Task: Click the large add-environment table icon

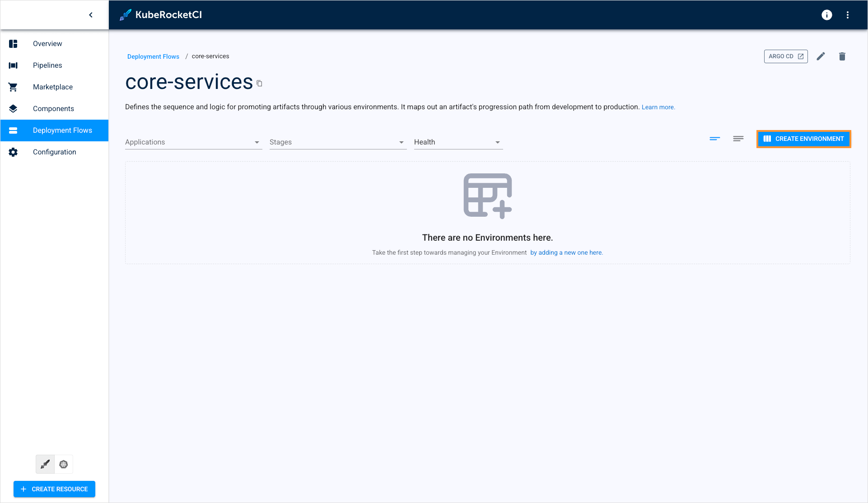Action: click(x=487, y=196)
